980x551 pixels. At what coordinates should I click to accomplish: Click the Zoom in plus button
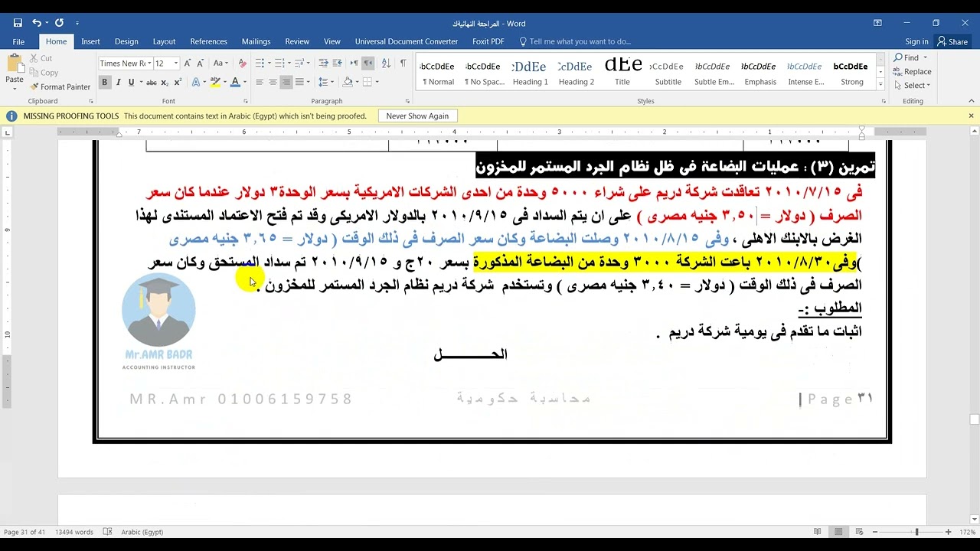point(949,532)
